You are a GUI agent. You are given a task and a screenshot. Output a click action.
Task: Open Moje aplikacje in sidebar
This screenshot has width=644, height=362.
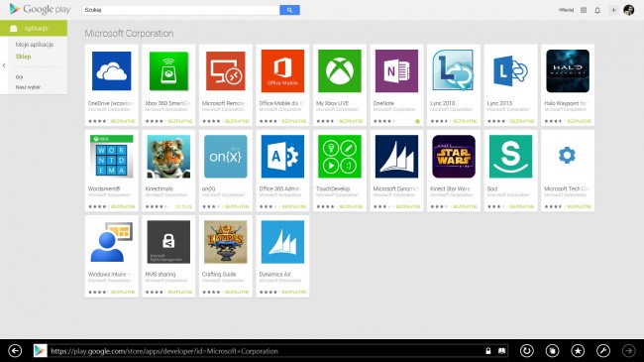coord(35,45)
